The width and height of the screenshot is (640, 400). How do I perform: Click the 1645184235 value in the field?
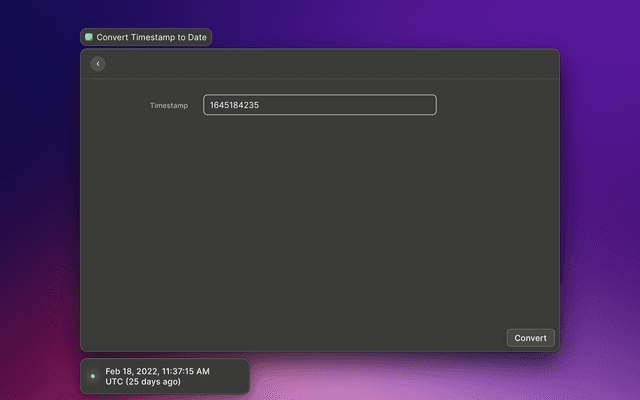tap(235, 105)
